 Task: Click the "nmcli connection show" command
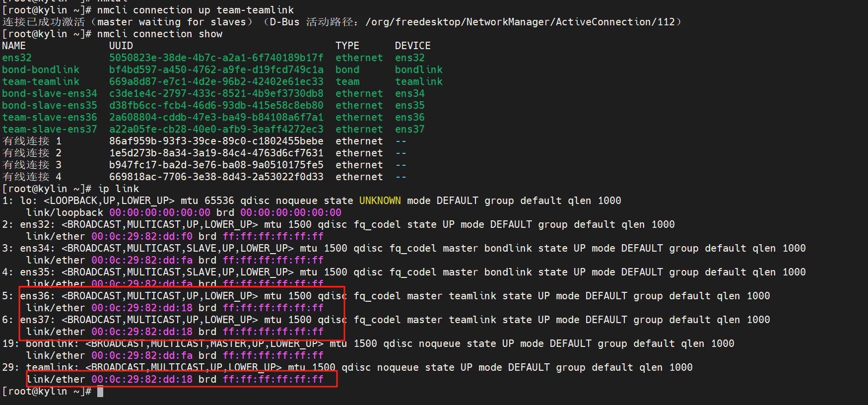159,34
